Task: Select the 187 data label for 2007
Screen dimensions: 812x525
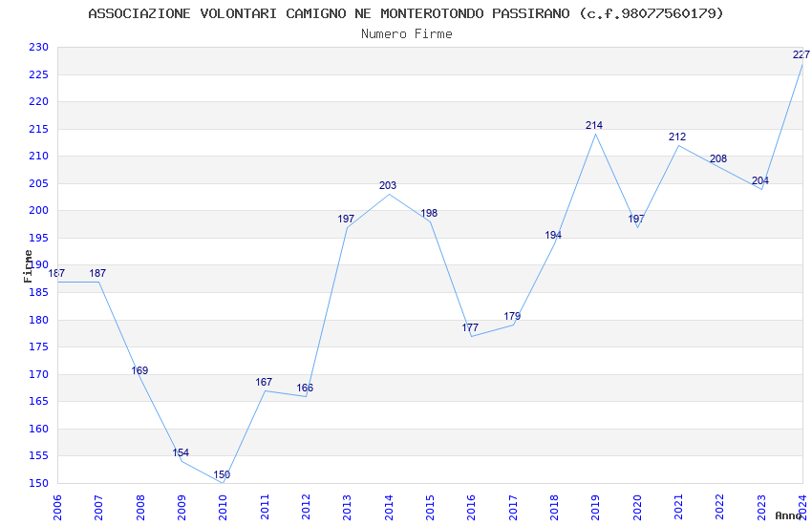Action: coord(97,273)
